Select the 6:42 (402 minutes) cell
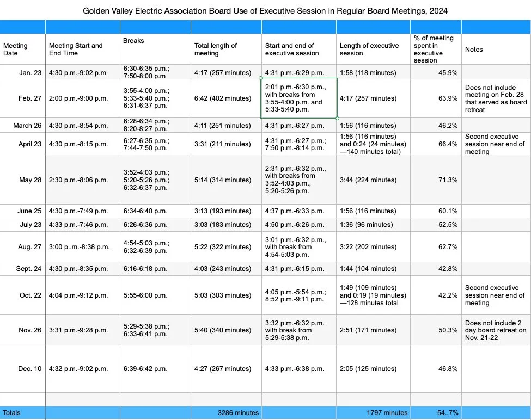 point(226,98)
